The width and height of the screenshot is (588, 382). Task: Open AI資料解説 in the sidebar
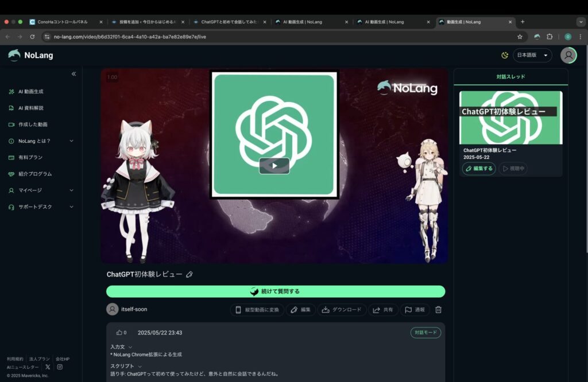tap(31, 108)
